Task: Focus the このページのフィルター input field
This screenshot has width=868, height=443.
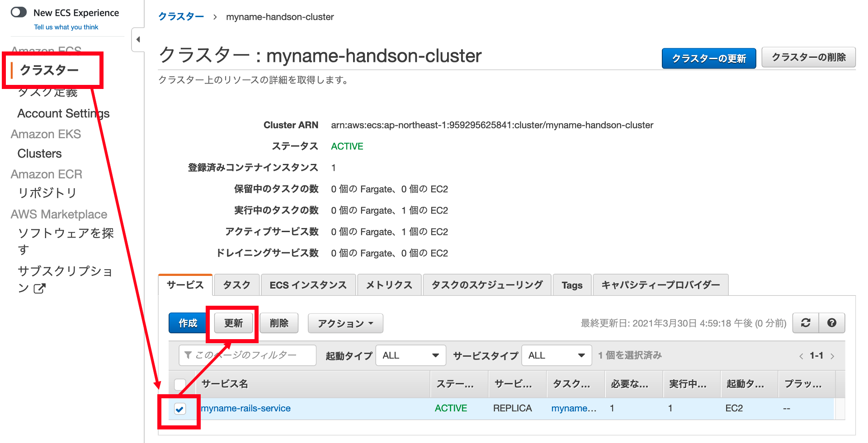Action: click(x=248, y=355)
